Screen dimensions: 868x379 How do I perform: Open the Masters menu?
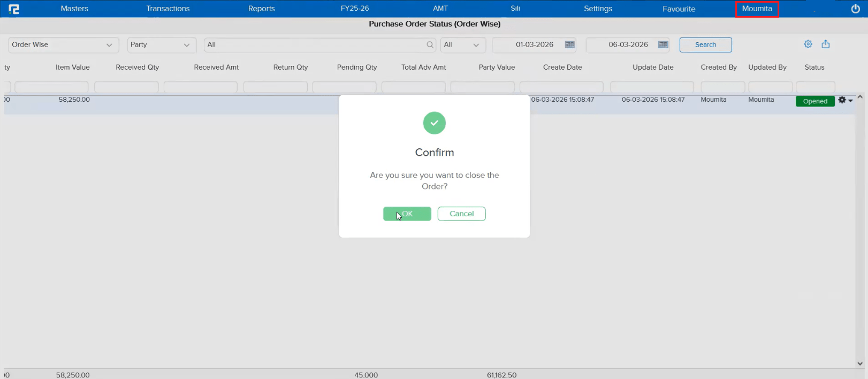pyautogui.click(x=74, y=9)
